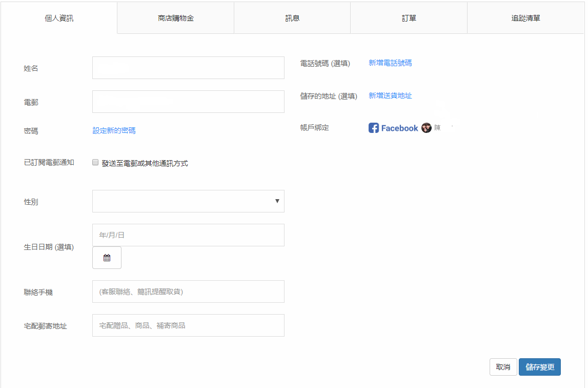Click the calendar date picker icon

click(x=107, y=258)
